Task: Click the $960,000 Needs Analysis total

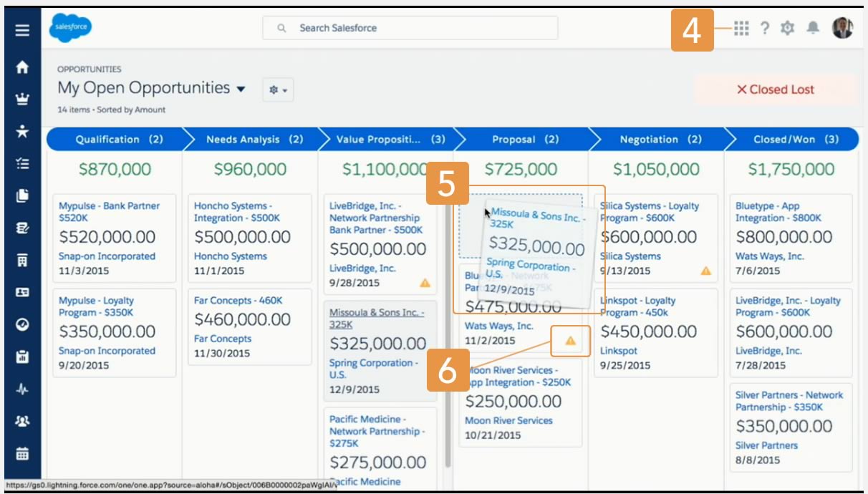Action: (250, 170)
